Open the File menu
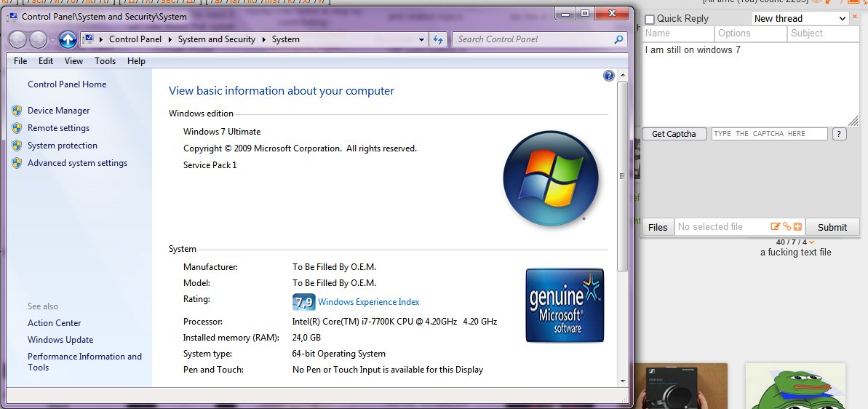 (20, 61)
